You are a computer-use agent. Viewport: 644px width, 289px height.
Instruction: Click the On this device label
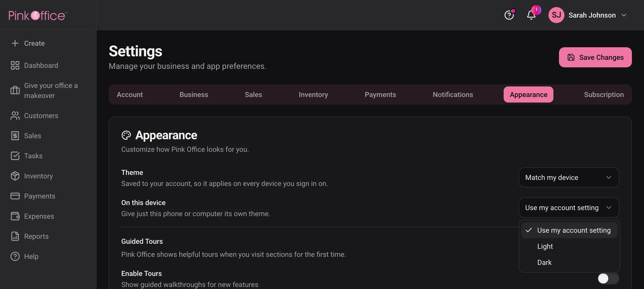(143, 203)
